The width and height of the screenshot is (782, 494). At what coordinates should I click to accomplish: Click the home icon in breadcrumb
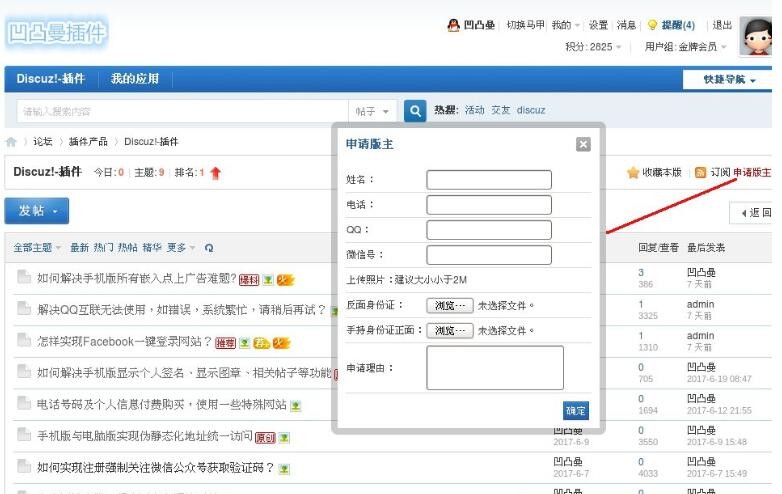click(x=11, y=142)
